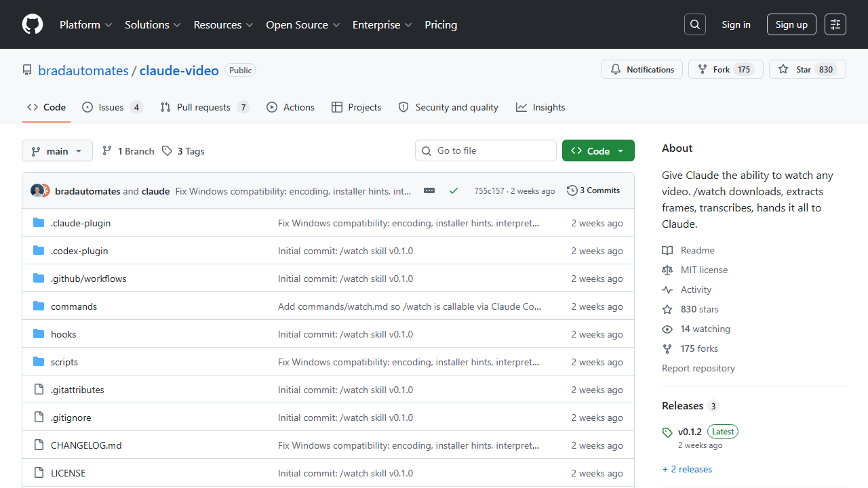868x488 pixels.
Task: Click the green checkmark commit status
Action: [x=454, y=191]
